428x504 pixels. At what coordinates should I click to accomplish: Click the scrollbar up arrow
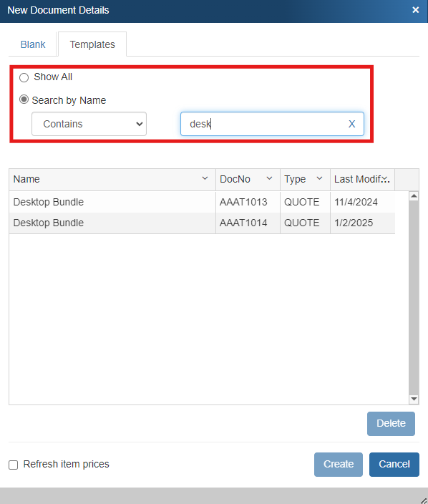(414, 195)
